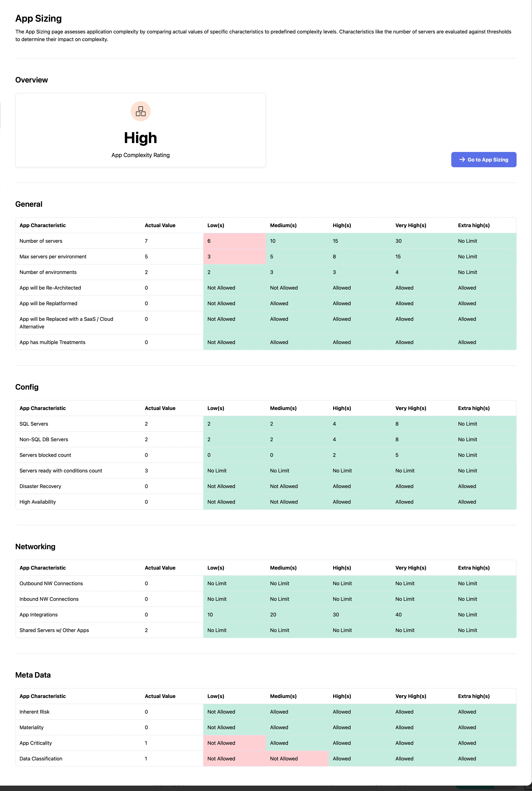The height and width of the screenshot is (791, 532).
Task: Click the General section heading
Action: click(x=29, y=204)
